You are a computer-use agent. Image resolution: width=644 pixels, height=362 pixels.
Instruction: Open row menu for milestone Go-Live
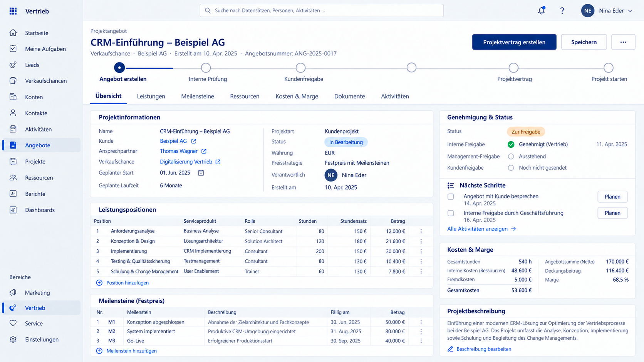[421, 341]
